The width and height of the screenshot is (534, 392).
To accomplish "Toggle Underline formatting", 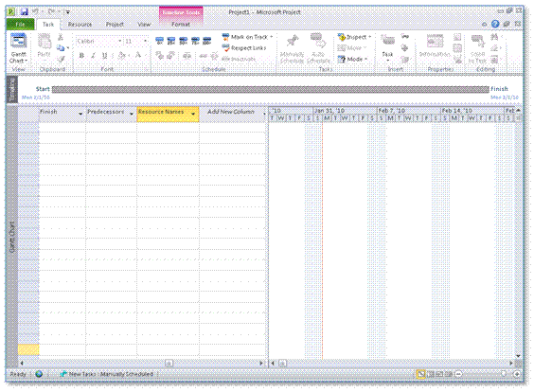I will pos(104,56).
